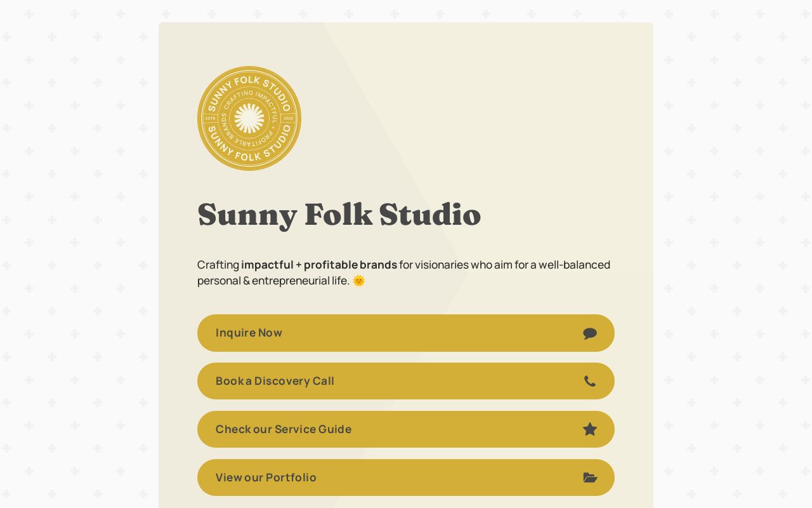The image size is (812, 508).
Task: Open the Inquire Now form
Action: pos(406,333)
